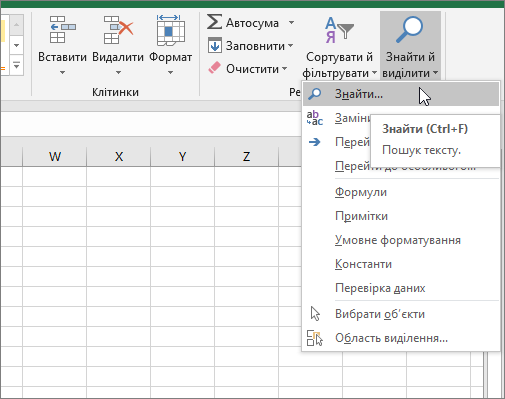Screen dimensions: 505x399
Task: Open the Заповнити dropdown arrow
Action: 290,45
